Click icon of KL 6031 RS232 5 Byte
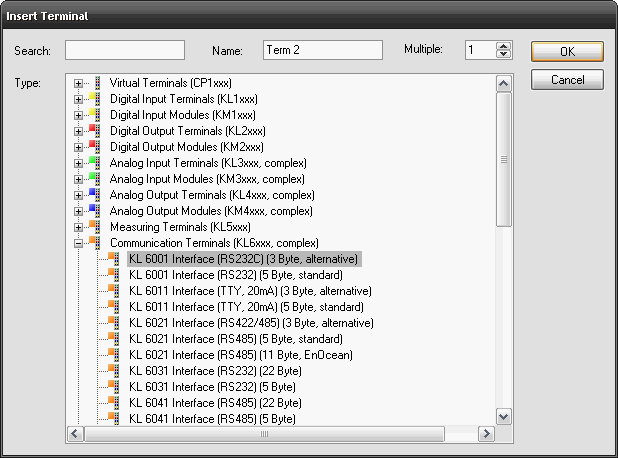The image size is (618, 458). [114, 387]
